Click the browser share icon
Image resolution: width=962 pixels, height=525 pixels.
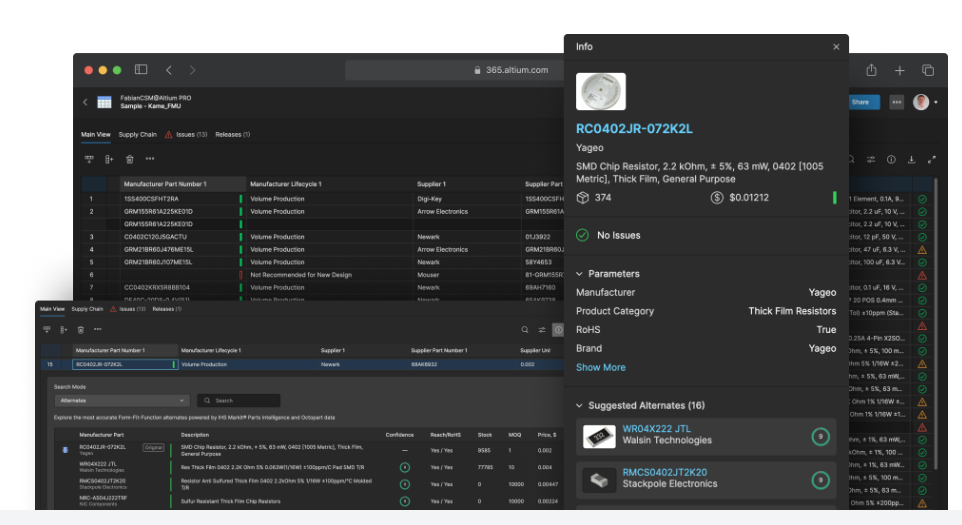click(x=872, y=70)
